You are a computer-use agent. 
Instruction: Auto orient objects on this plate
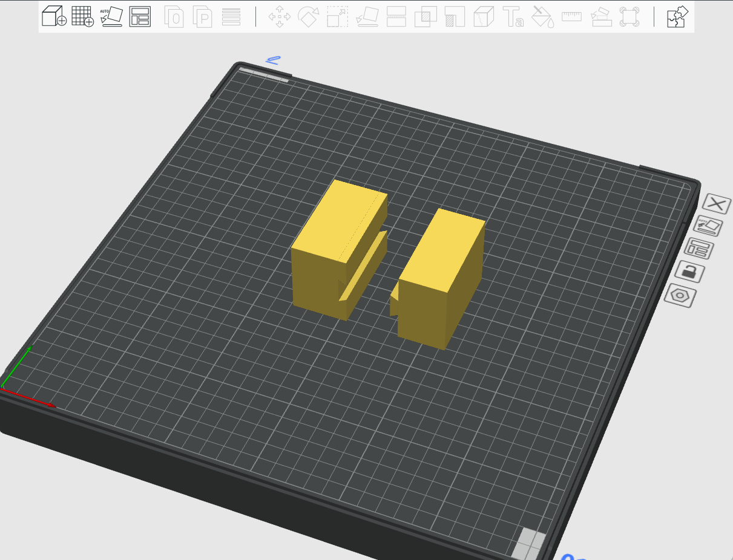(709, 226)
